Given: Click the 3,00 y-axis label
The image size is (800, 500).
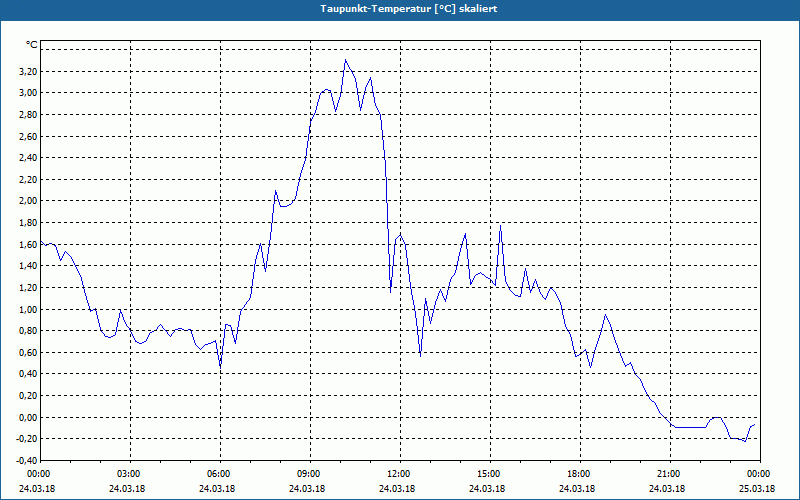Looking at the screenshot, I should [x=27, y=93].
